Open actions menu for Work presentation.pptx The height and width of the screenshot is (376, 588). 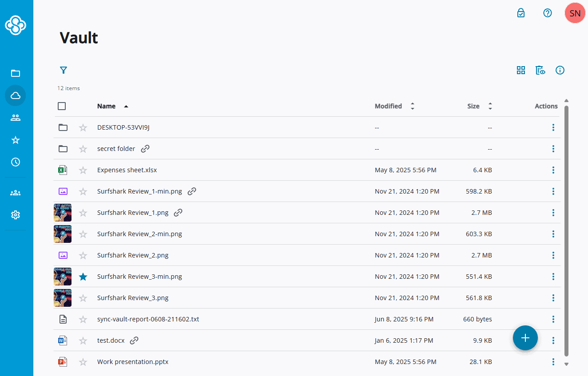point(553,362)
